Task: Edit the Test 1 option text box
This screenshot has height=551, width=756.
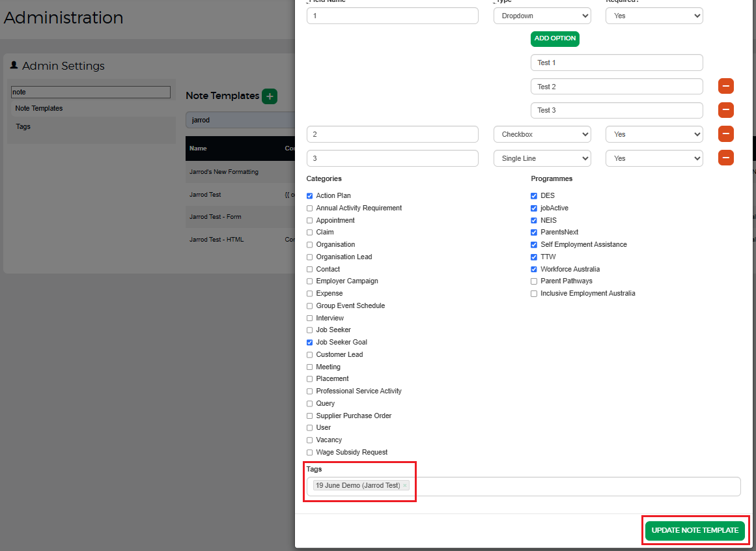Action: (x=617, y=63)
